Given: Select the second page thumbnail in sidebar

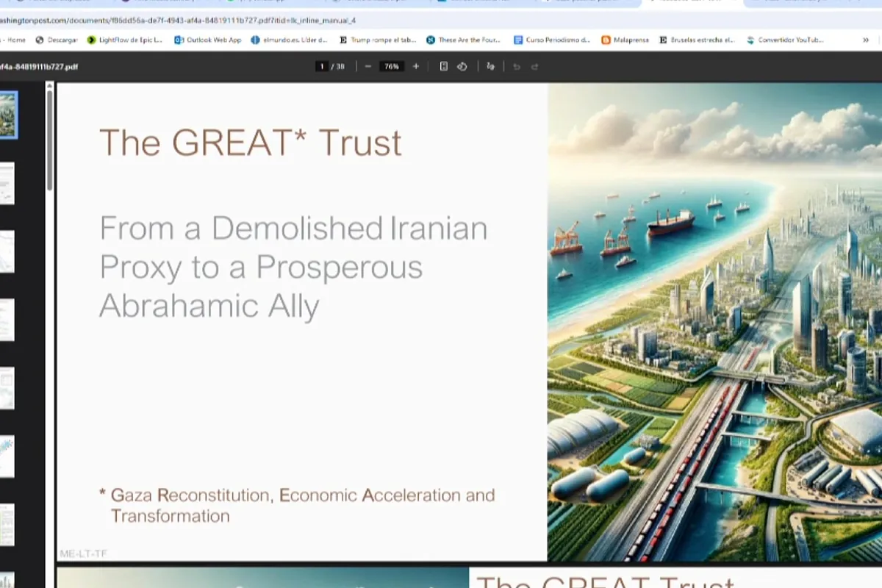Looking at the screenshot, I should [x=7, y=183].
